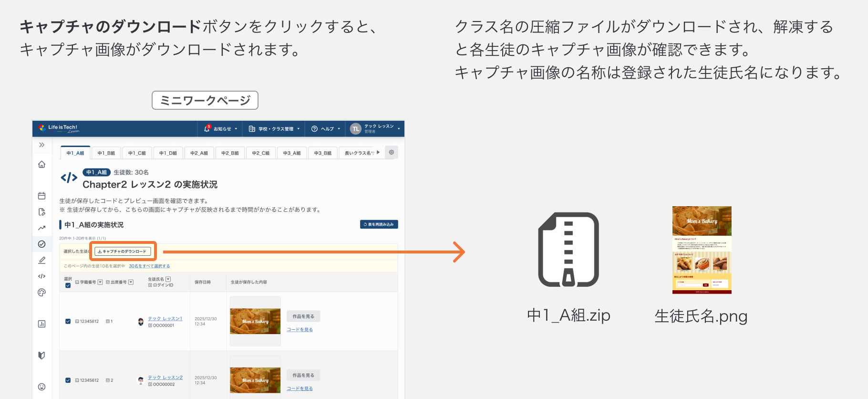Click the 保存日時 column header
Viewport: 868px width, 399px height.
(203, 282)
